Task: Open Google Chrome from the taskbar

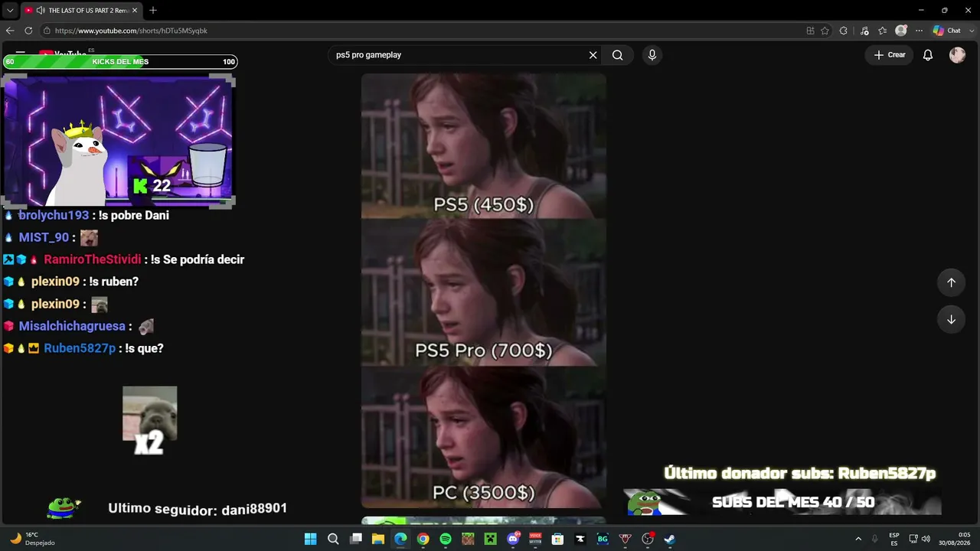Action: tap(423, 539)
